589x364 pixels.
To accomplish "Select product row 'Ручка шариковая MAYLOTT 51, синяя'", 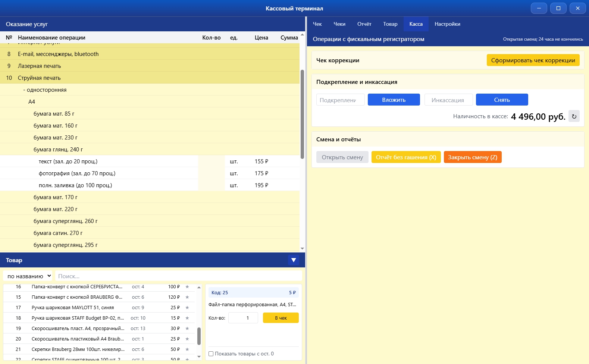I will click(x=99, y=308).
